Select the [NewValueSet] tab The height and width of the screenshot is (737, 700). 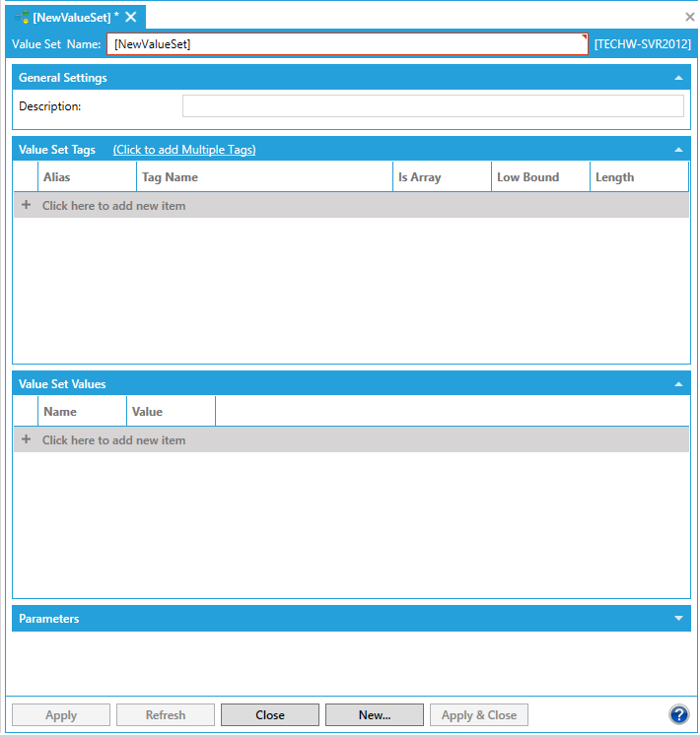(75, 18)
